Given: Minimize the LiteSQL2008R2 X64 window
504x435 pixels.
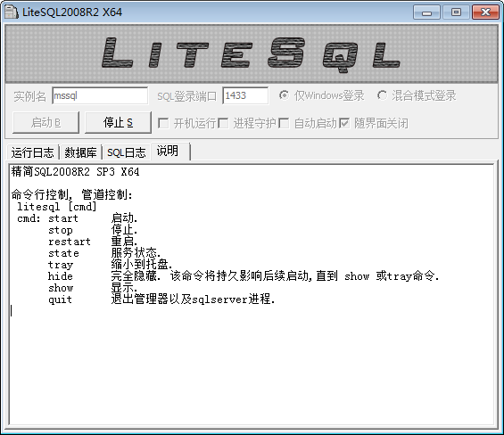Looking at the screenshot, I should coord(426,12).
